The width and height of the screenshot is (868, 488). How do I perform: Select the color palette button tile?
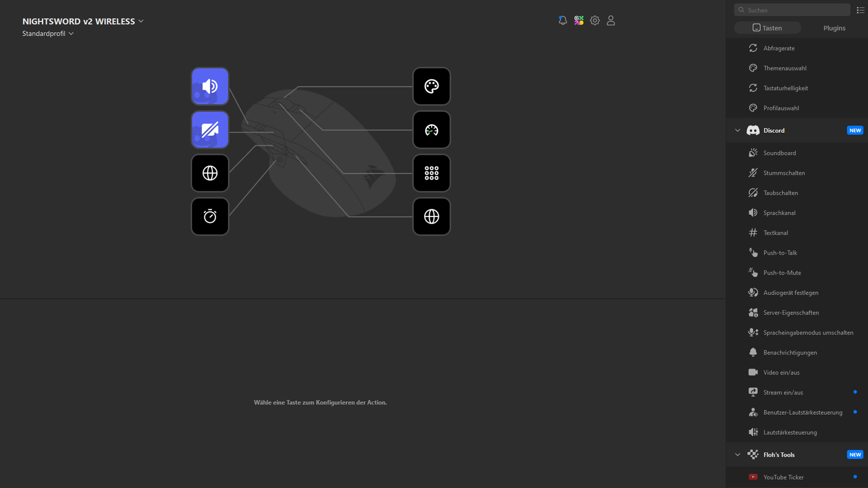[x=431, y=86]
